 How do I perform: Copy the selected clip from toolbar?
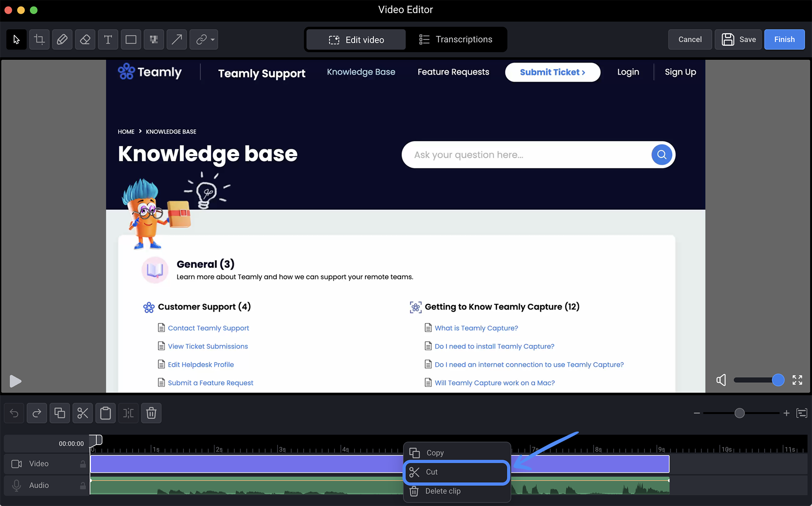tap(60, 413)
